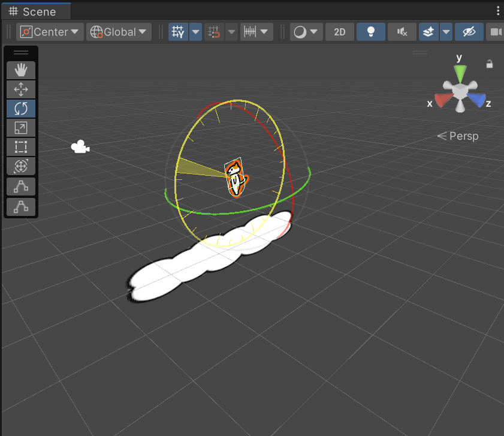Viewport: 504px width, 436px height.
Task: Click the blue Z axis cone on gizmo
Action: coord(477,100)
